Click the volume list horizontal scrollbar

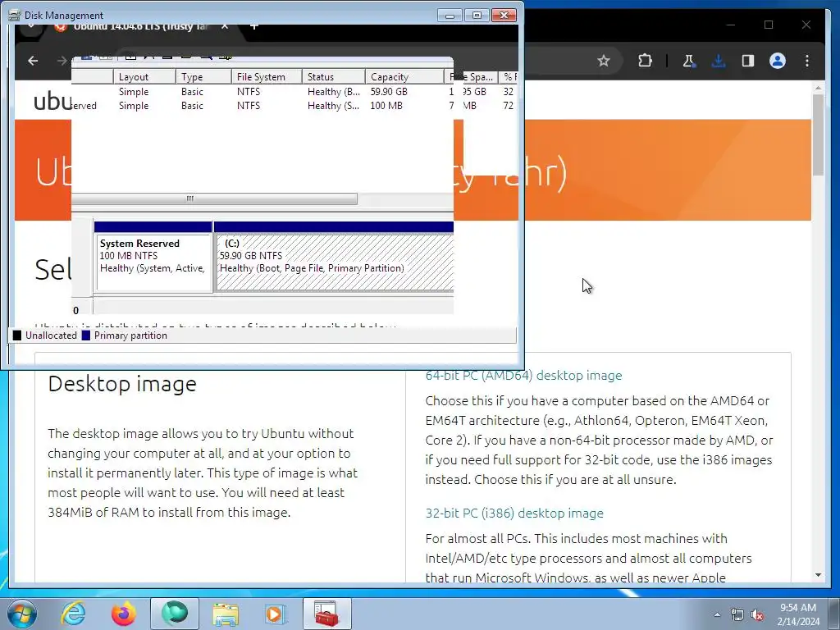coord(214,199)
